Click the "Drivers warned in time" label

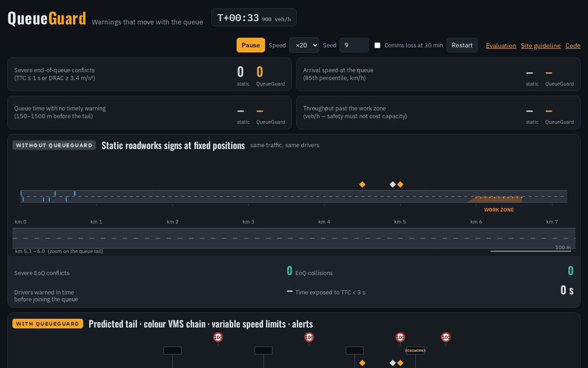click(x=44, y=292)
